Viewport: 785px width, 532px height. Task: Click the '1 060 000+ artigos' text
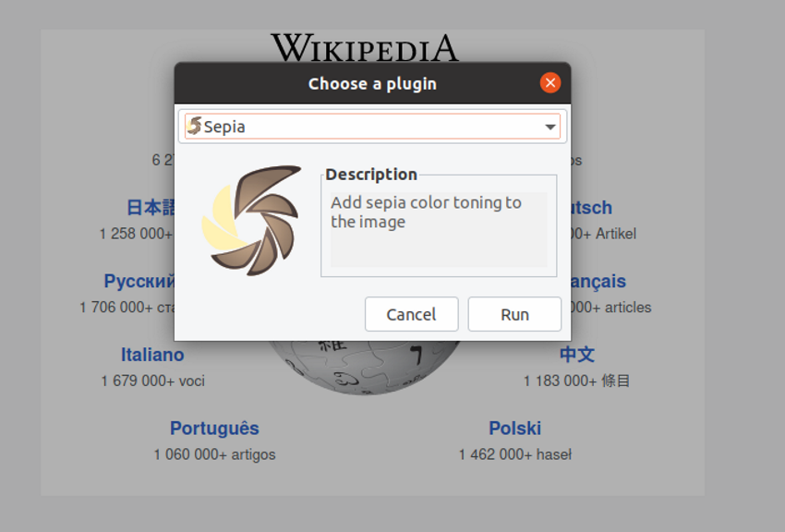(x=214, y=454)
